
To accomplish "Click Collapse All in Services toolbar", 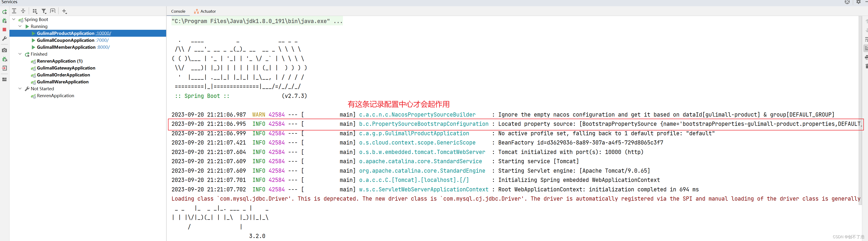I will [x=23, y=11].
